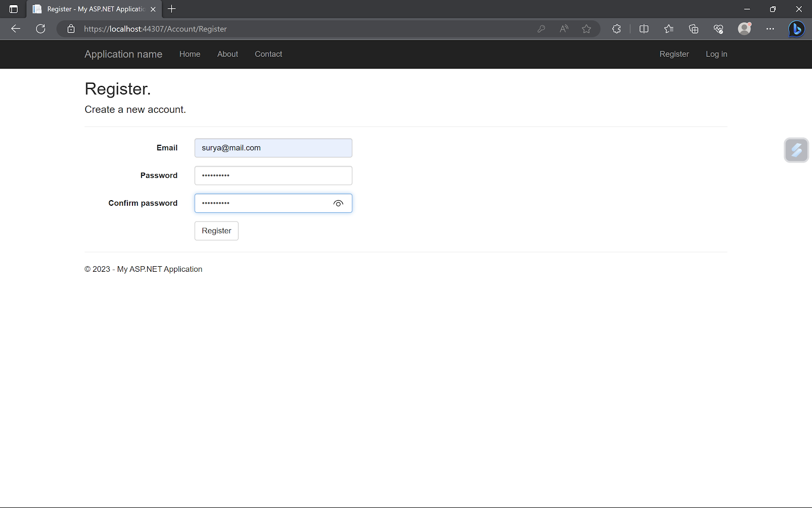The height and width of the screenshot is (508, 812).
Task: Click the floating extension widget icon
Action: pos(796,150)
